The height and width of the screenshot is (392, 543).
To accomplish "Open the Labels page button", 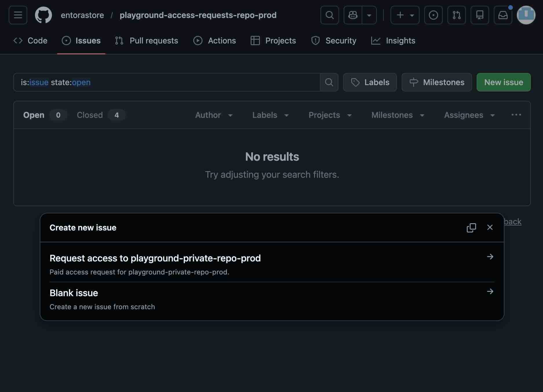I will point(370,82).
